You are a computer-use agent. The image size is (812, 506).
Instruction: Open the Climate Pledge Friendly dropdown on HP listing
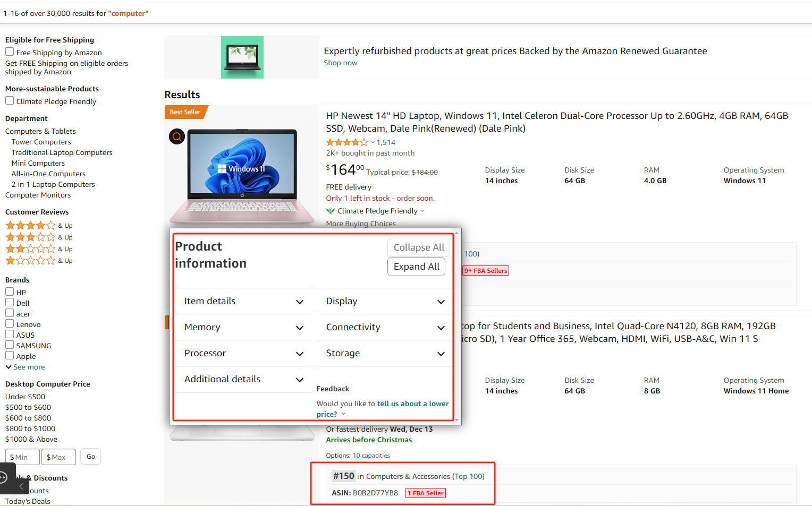coord(422,211)
